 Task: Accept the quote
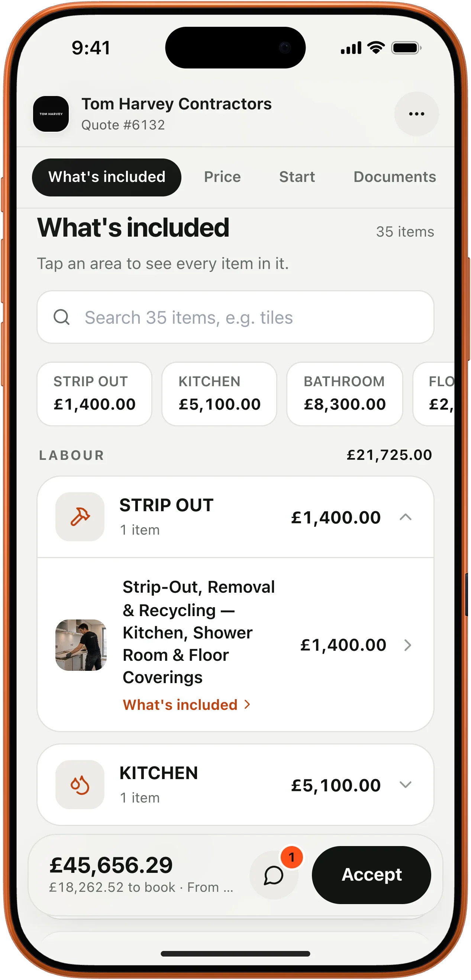[371, 875]
